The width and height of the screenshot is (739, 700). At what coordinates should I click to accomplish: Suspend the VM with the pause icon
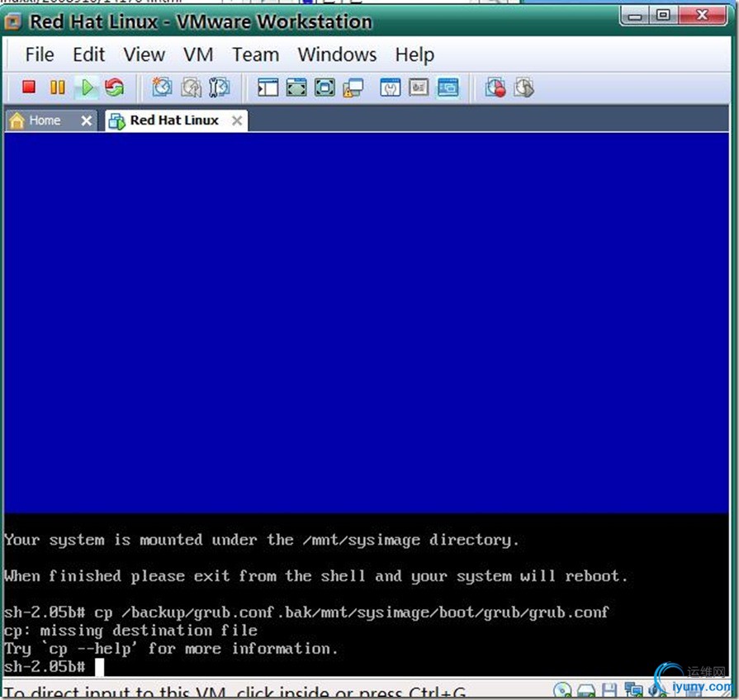tap(58, 87)
